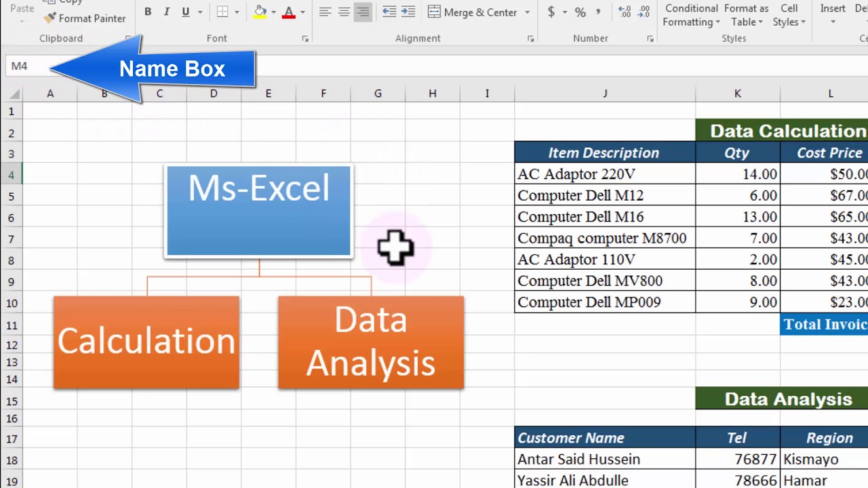Select cell Computer Dell M16

(605, 217)
